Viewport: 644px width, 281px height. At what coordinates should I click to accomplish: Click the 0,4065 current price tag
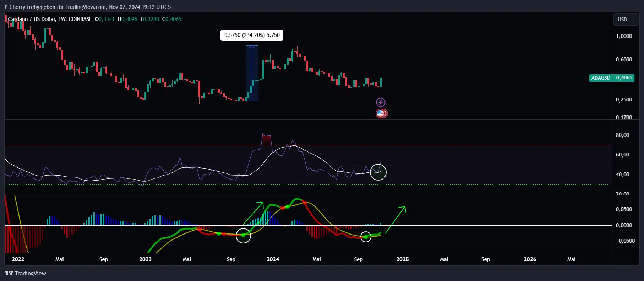[x=624, y=78]
